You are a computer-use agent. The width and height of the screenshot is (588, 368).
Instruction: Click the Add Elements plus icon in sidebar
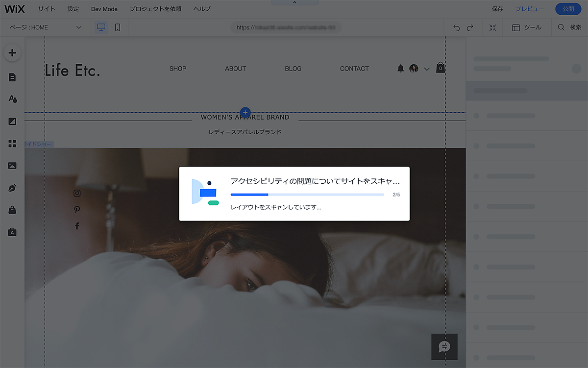click(x=12, y=53)
